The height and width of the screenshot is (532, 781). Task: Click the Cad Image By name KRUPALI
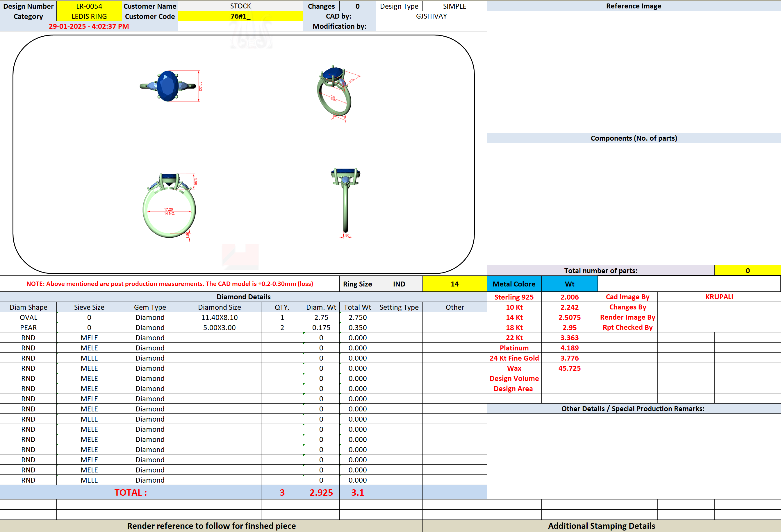click(x=719, y=297)
